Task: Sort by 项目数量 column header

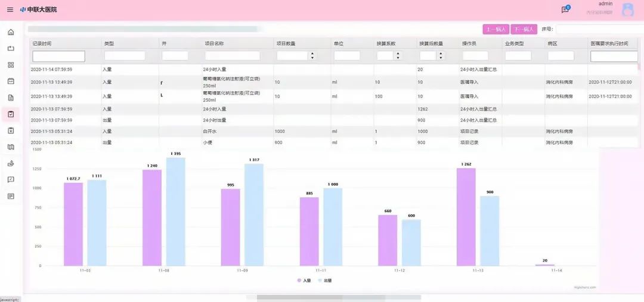Action: point(302,43)
